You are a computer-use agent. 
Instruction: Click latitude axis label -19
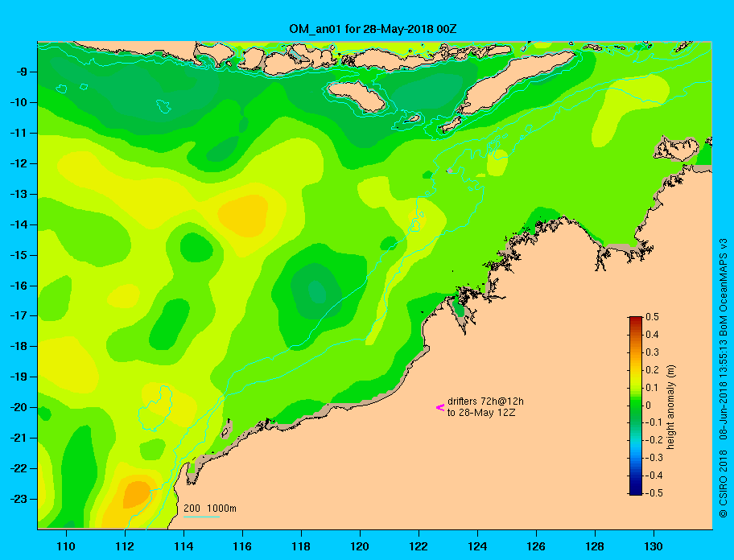click(19, 377)
